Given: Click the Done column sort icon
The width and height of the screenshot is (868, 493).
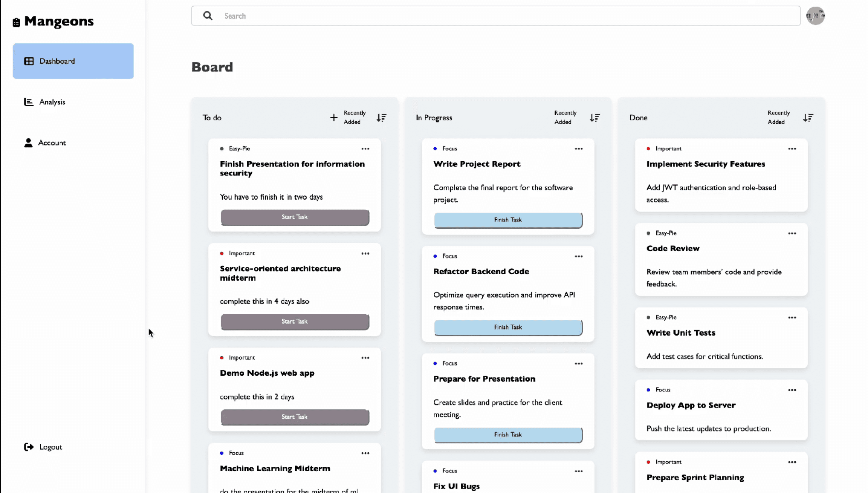Looking at the screenshot, I should (808, 117).
